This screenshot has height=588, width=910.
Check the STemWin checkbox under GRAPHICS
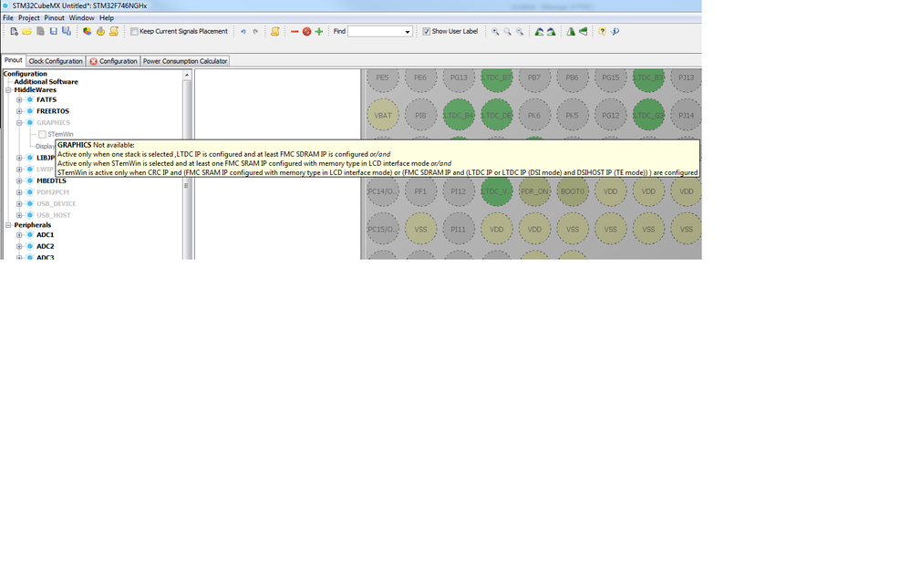coord(42,134)
